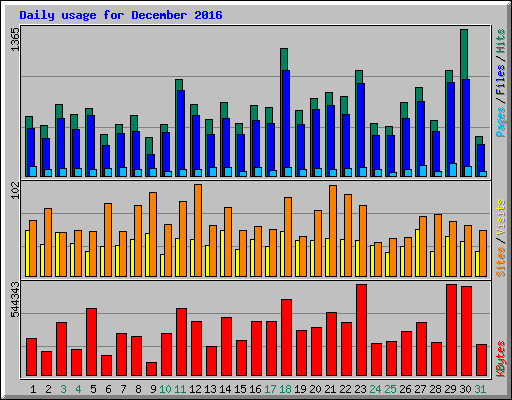Click green day label "11" on the x-axis

(180, 389)
